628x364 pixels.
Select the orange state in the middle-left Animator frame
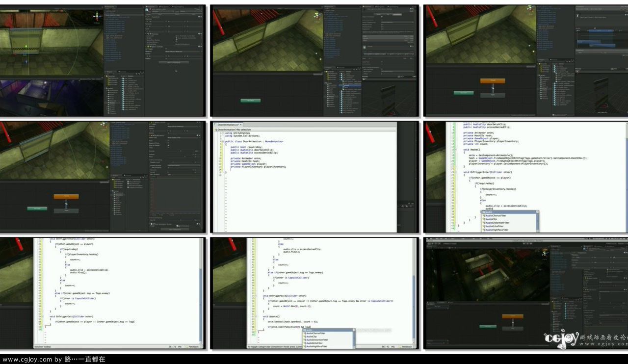point(66,196)
